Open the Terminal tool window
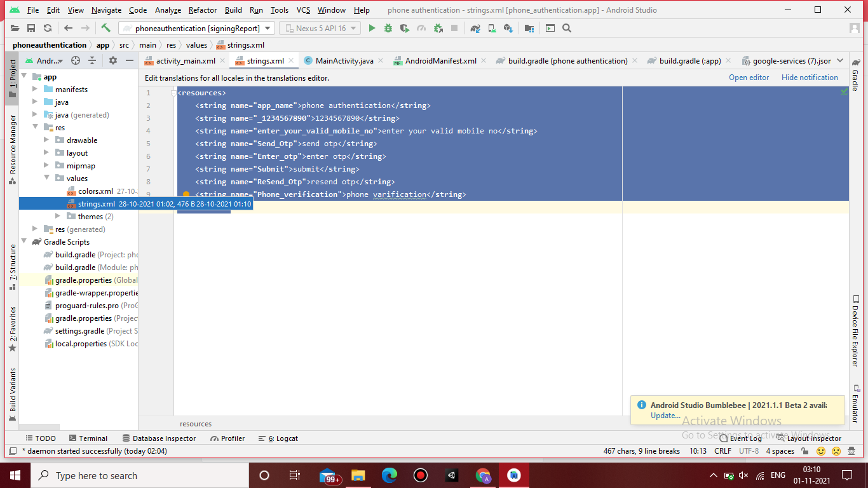 88,438
